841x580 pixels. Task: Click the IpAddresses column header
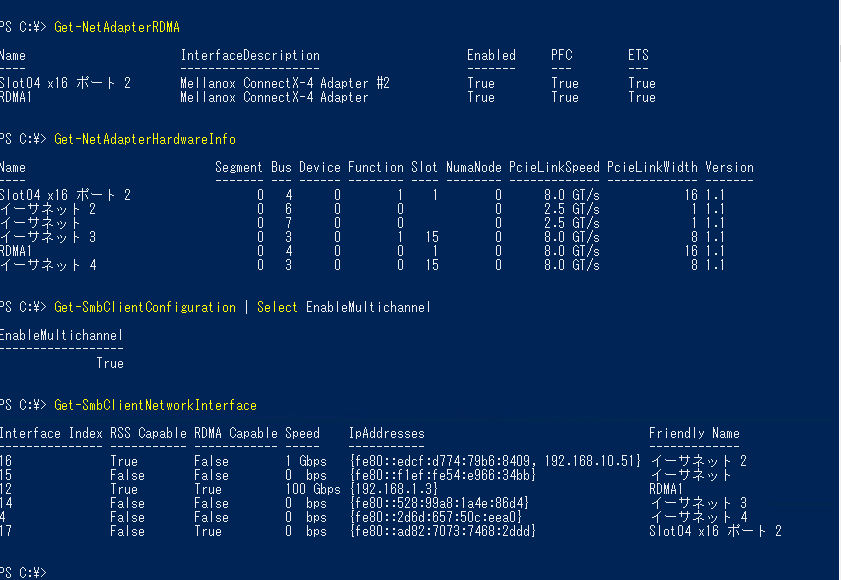coord(387,434)
